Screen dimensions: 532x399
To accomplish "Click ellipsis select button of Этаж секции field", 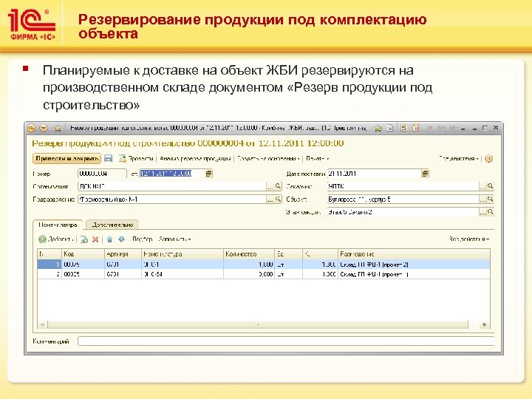I will pyautogui.click(x=482, y=212).
